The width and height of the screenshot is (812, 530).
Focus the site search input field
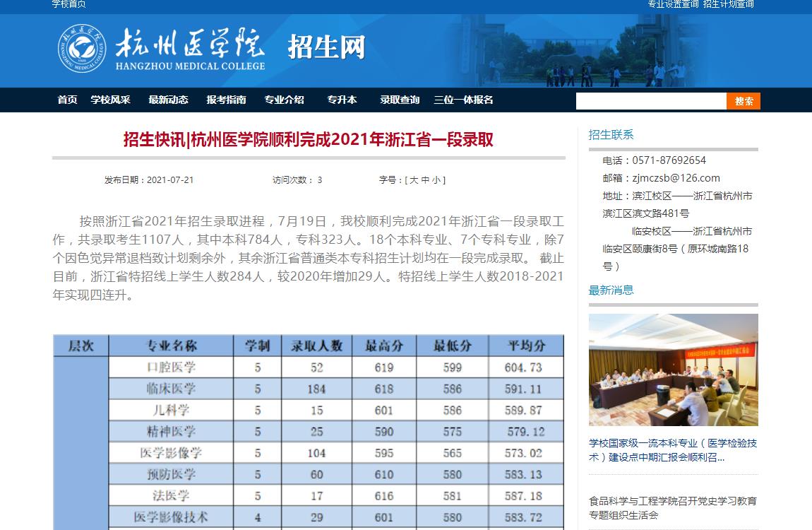(x=652, y=101)
